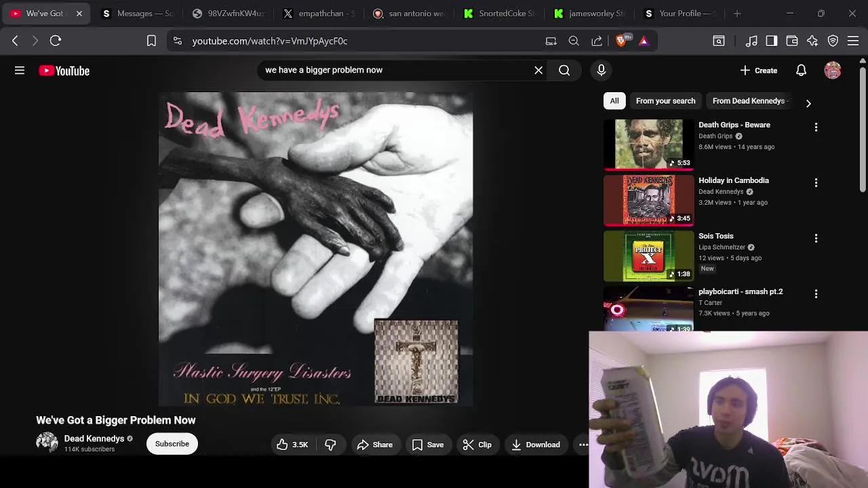Open options for Death Grips - Beware
Screen dimensions: 868x488
816,127
